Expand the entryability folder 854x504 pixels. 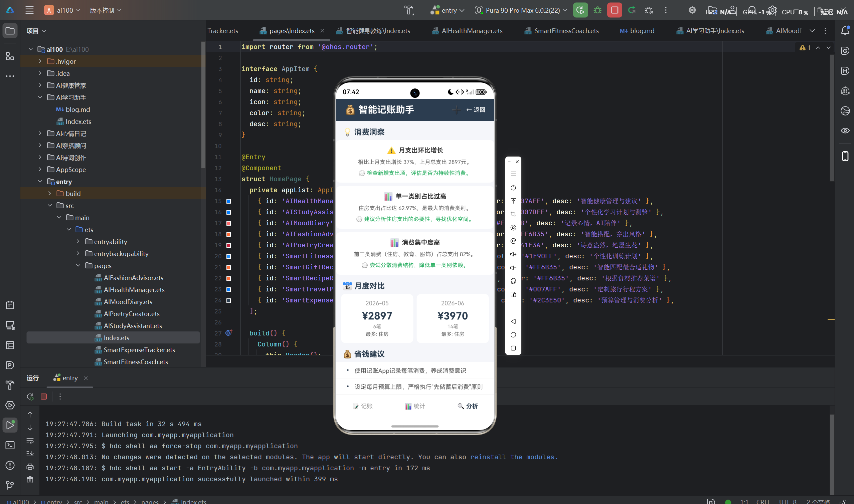click(78, 241)
